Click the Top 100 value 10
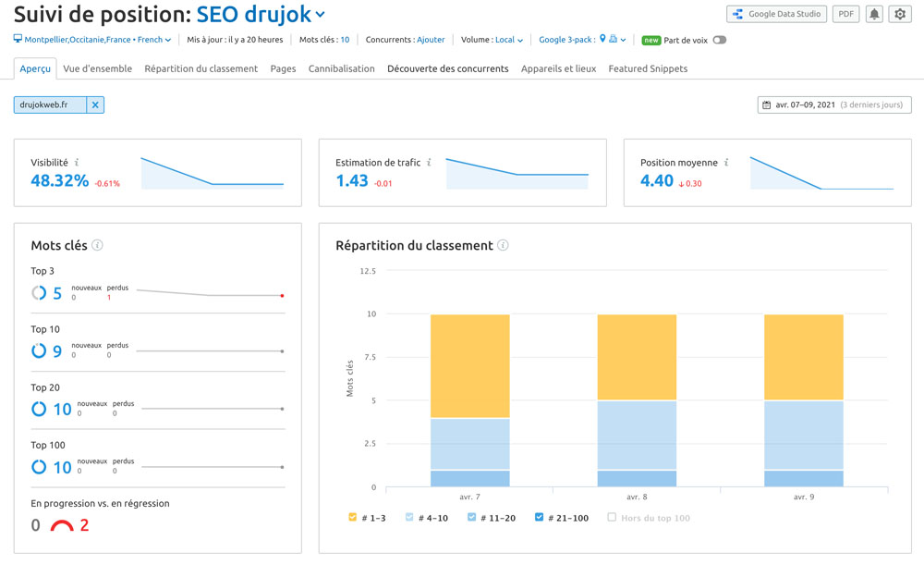The height and width of the screenshot is (565, 924). (63, 468)
